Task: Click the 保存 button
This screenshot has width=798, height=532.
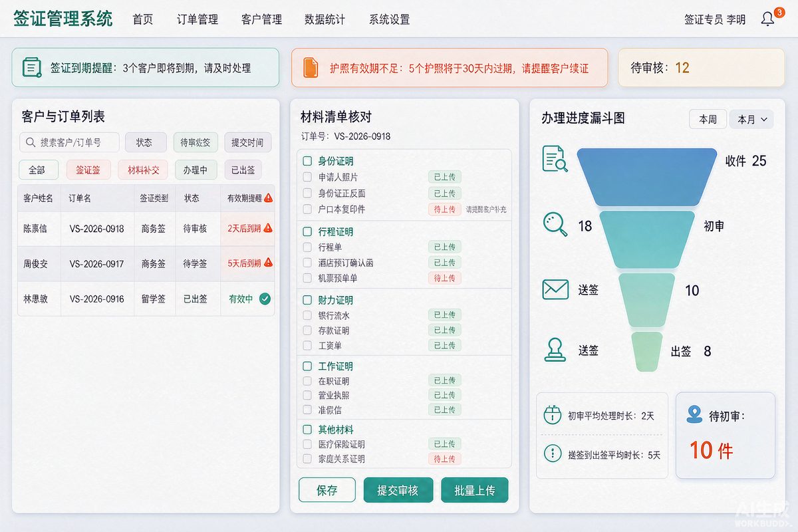Action: point(327,490)
